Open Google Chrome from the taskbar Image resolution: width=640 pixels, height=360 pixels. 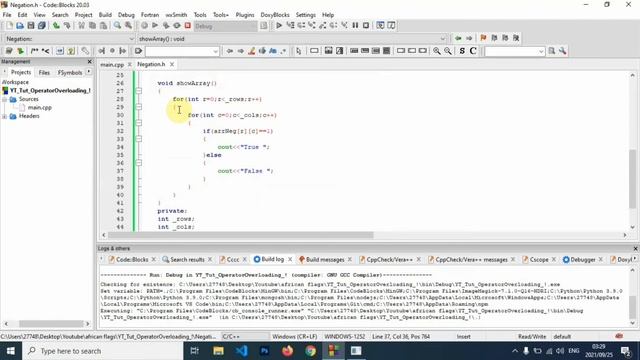coord(311,351)
